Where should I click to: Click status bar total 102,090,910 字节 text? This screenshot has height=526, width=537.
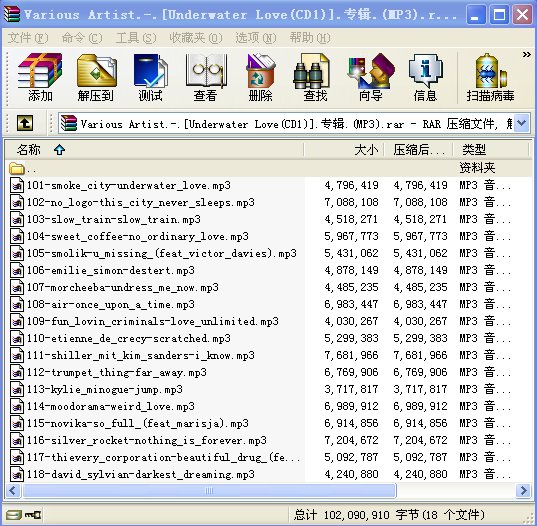389,515
